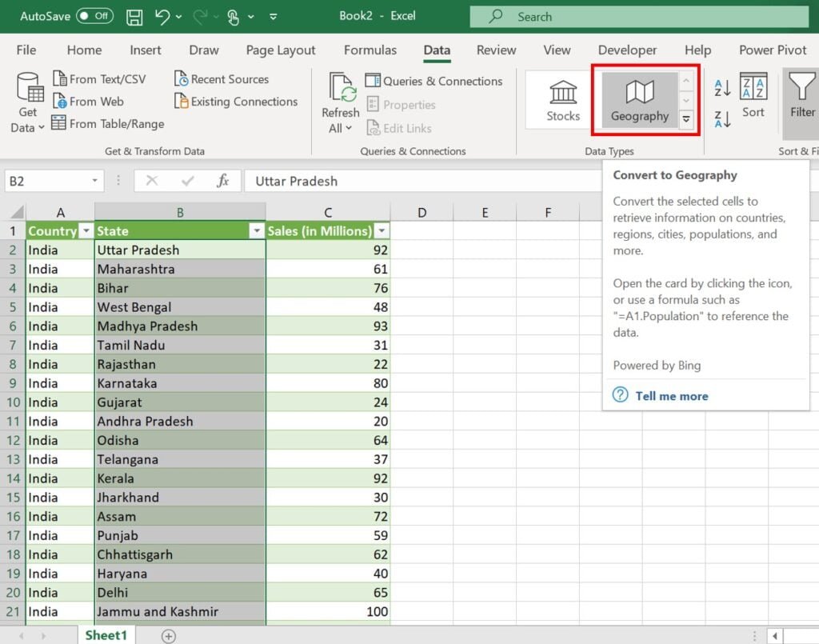Open Get Data

[x=26, y=100]
